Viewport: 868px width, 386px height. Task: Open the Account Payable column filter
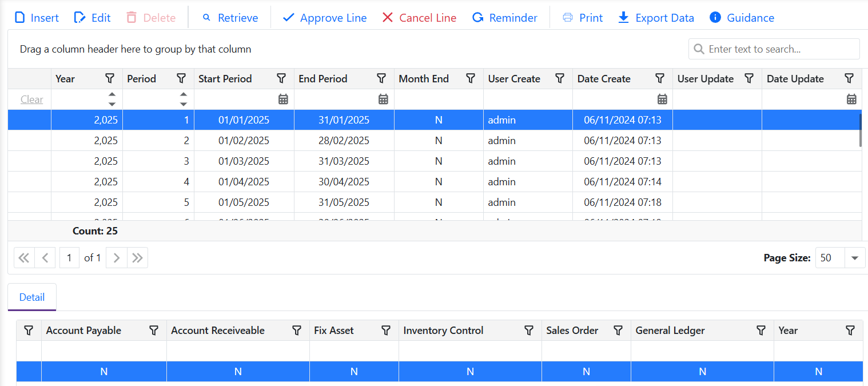[154, 330]
